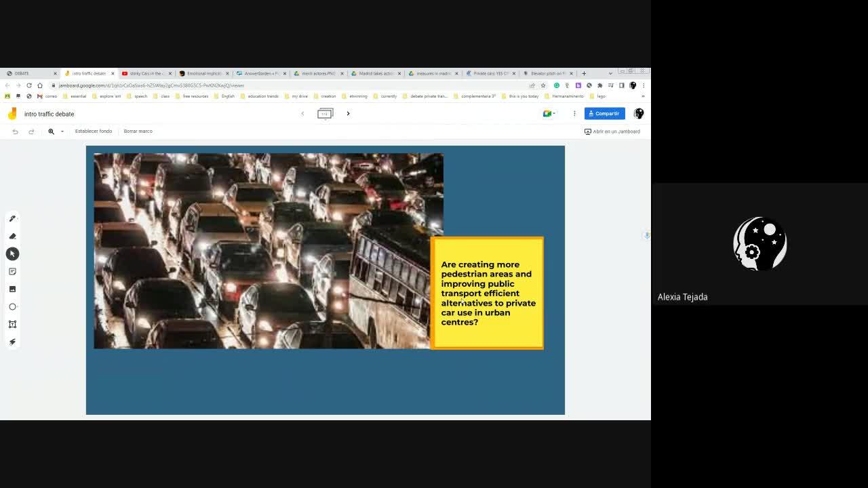Toggle the browser side panel icon
This screenshot has width=868, height=488.
coord(621,85)
